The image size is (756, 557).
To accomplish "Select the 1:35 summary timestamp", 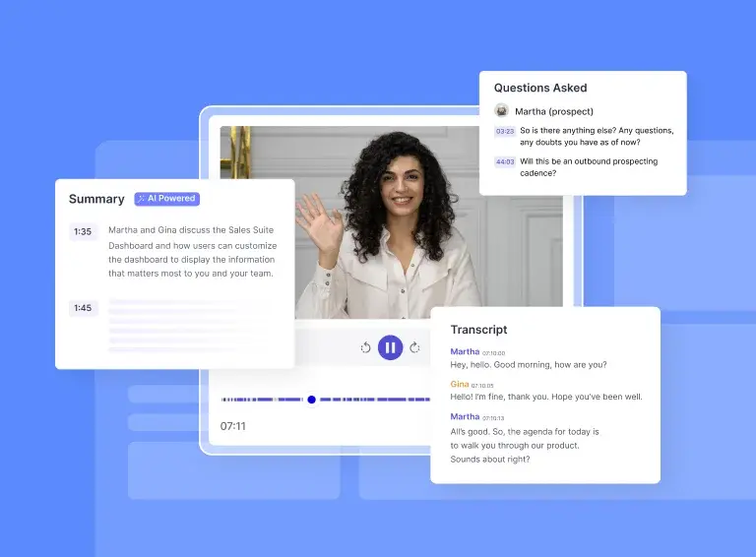I will click(82, 232).
